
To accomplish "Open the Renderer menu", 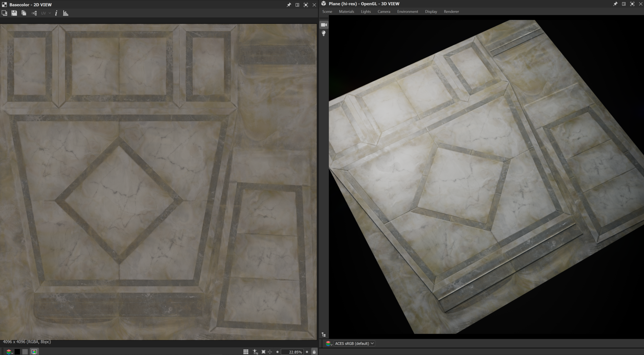I will point(451,12).
